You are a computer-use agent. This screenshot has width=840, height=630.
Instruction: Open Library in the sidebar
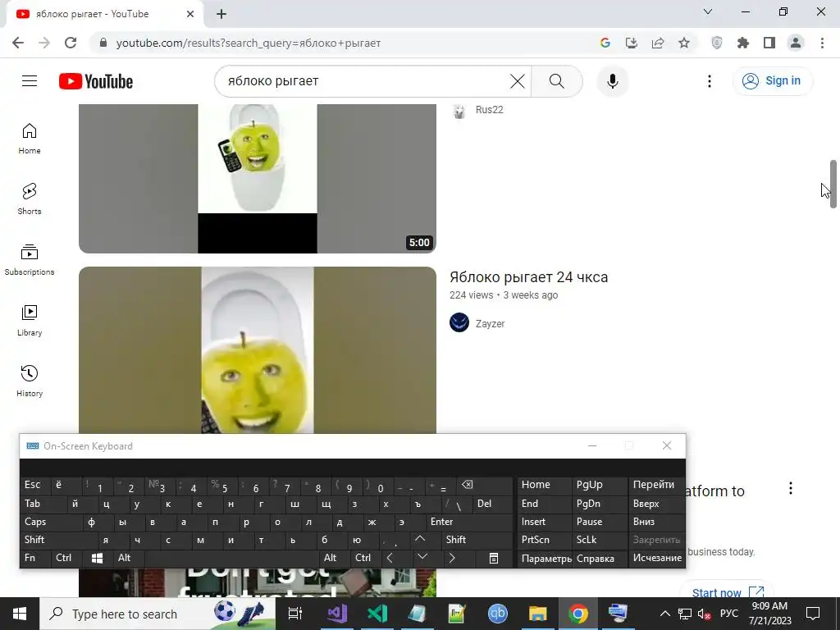30,321
